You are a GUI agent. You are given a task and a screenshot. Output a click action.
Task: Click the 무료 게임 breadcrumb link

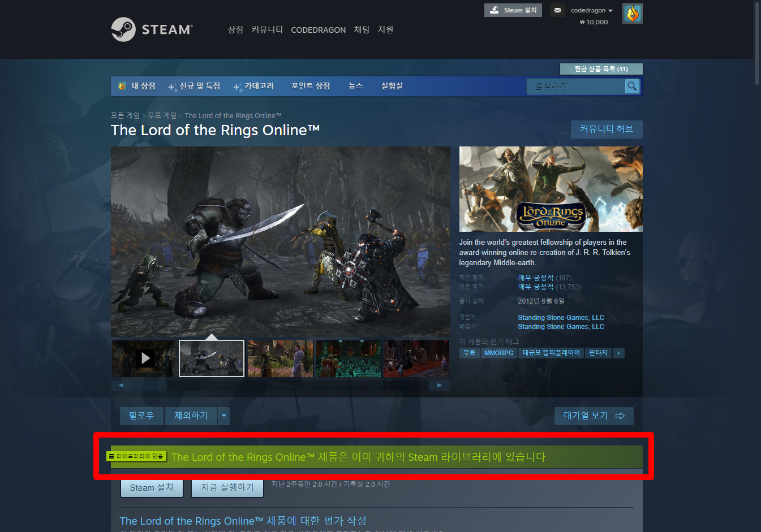coord(162,115)
